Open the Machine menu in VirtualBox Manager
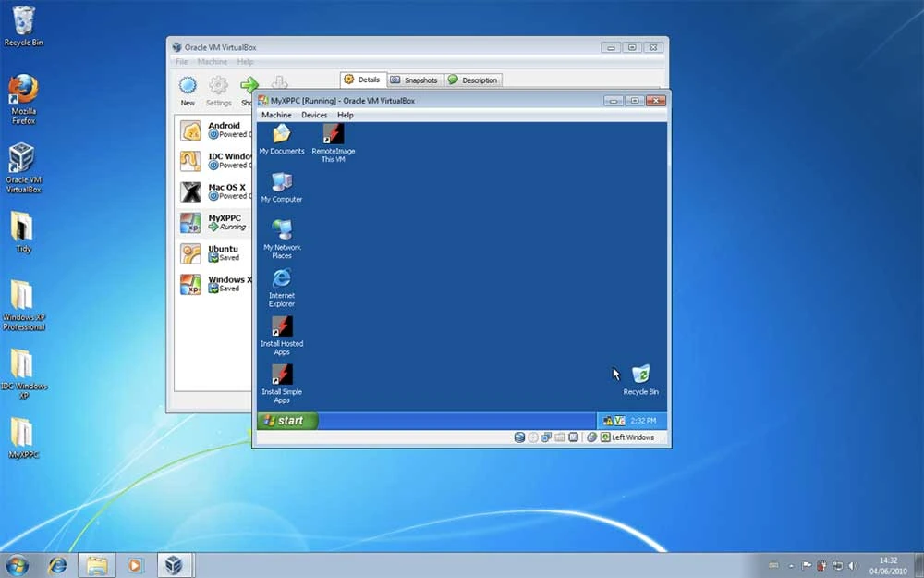924x578 pixels. [x=213, y=61]
